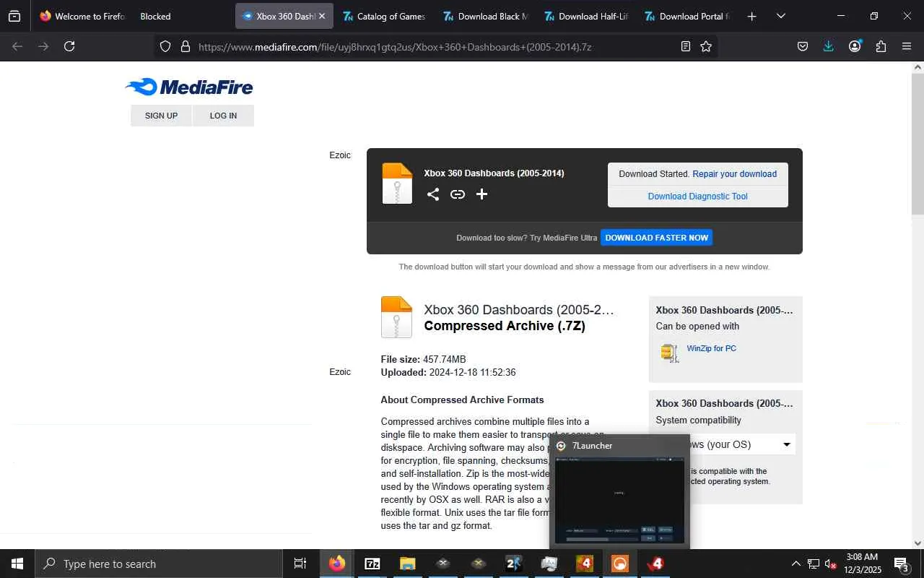Copy the file link via chain icon

458,194
